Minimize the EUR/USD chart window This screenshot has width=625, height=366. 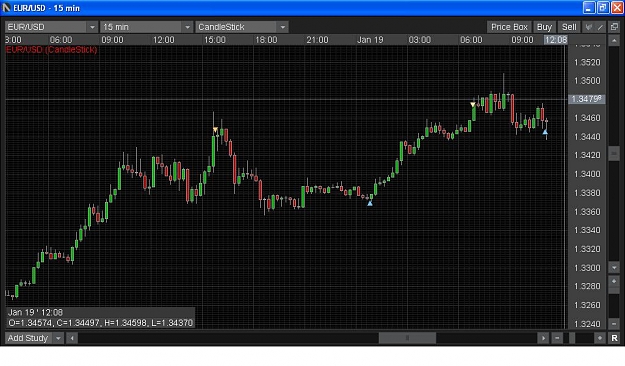click(x=589, y=8)
